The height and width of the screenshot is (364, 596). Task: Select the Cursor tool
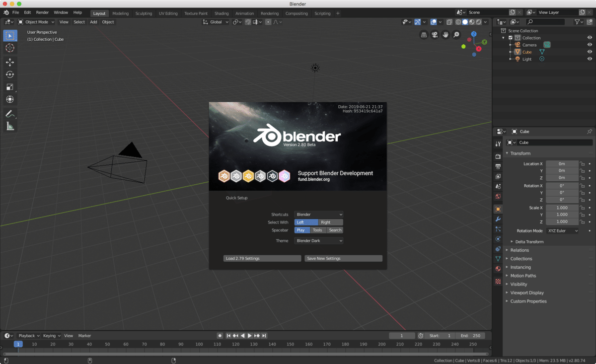pos(10,48)
